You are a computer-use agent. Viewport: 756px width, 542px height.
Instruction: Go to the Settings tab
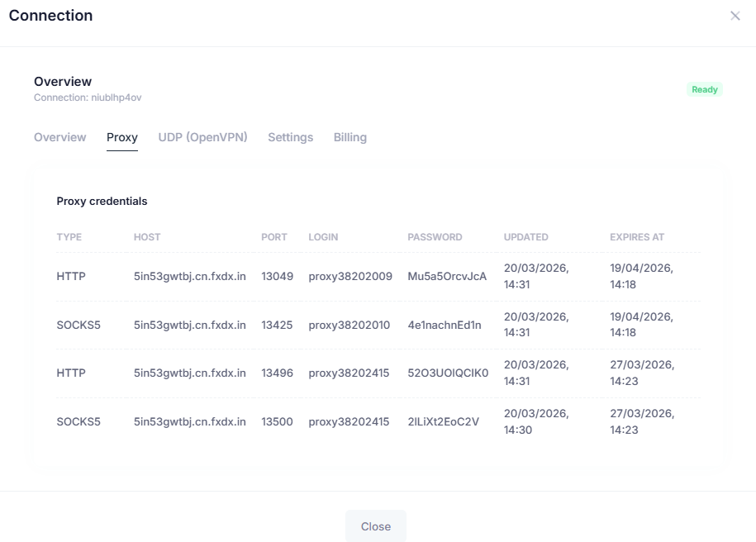pos(290,137)
